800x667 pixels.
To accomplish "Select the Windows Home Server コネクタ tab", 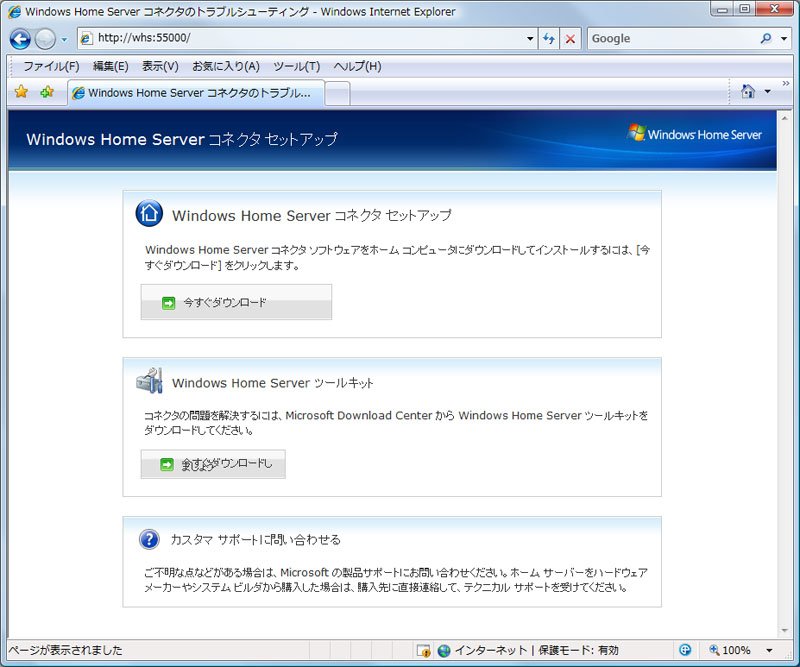I will pos(196,93).
